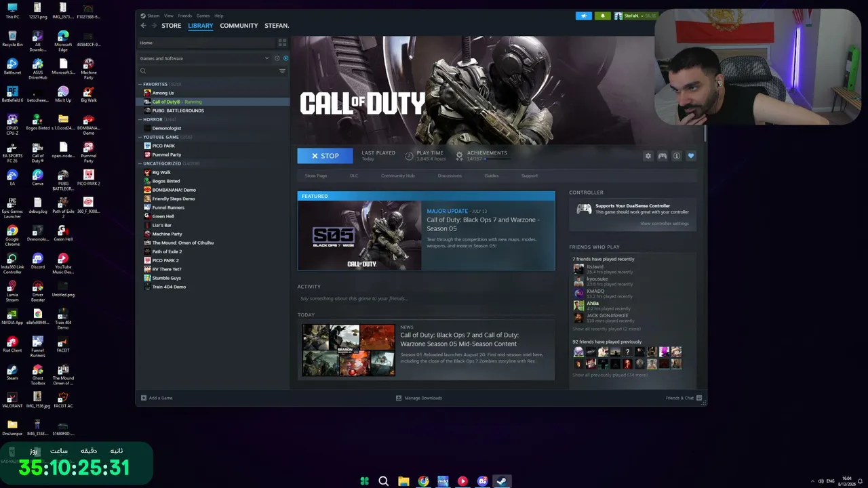This screenshot has width=868, height=488.
Task: Open the green notifications bell
Action: coord(602,16)
